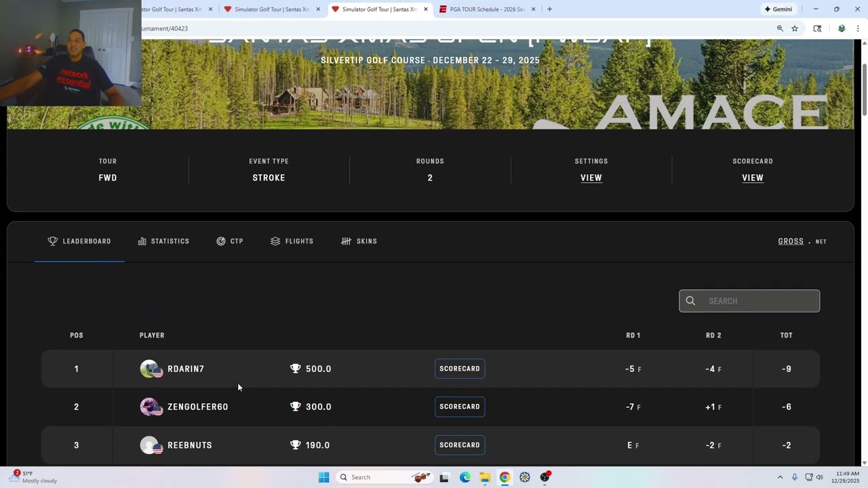The height and width of the screenshot is (488, 868).
Task: Click RDARIN7's player avatar
Action: point(151,369)
